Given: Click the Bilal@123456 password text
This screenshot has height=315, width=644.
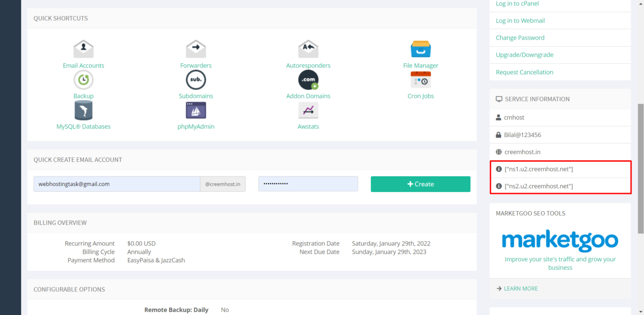Looking at the screenshot, I should (522, 135).
